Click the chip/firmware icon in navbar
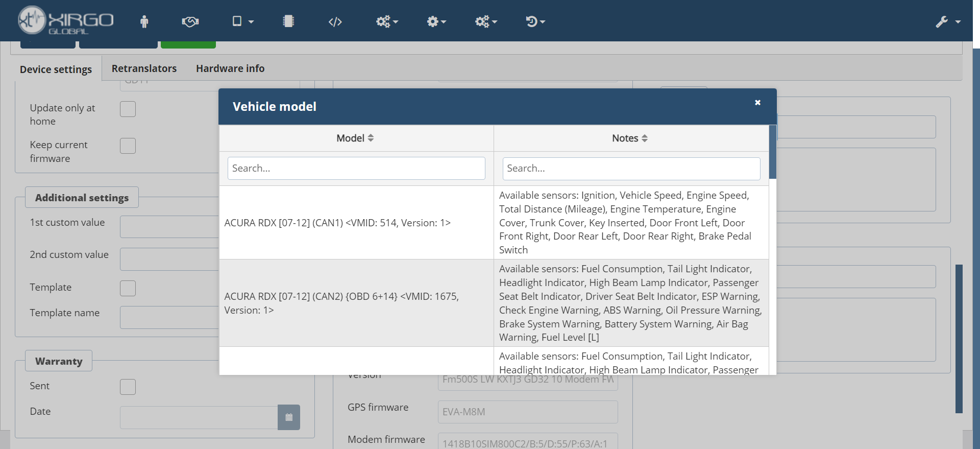The image size is (980, 449). pyautogui.click(x=288, y=21)
